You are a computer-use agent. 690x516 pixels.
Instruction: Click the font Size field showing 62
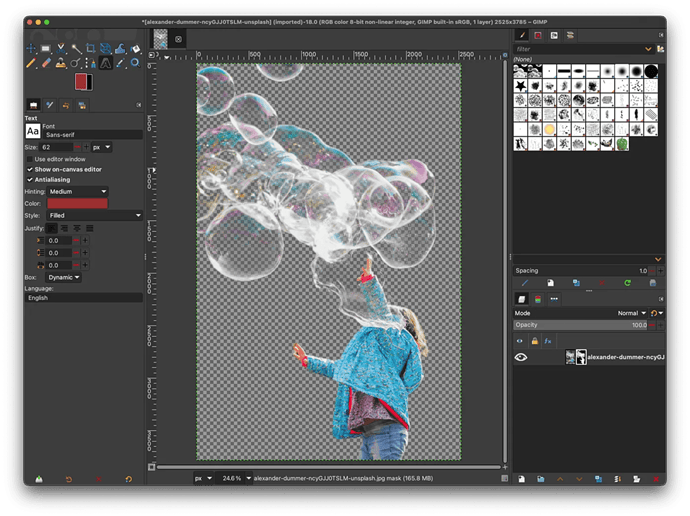[x=56, y=147]
